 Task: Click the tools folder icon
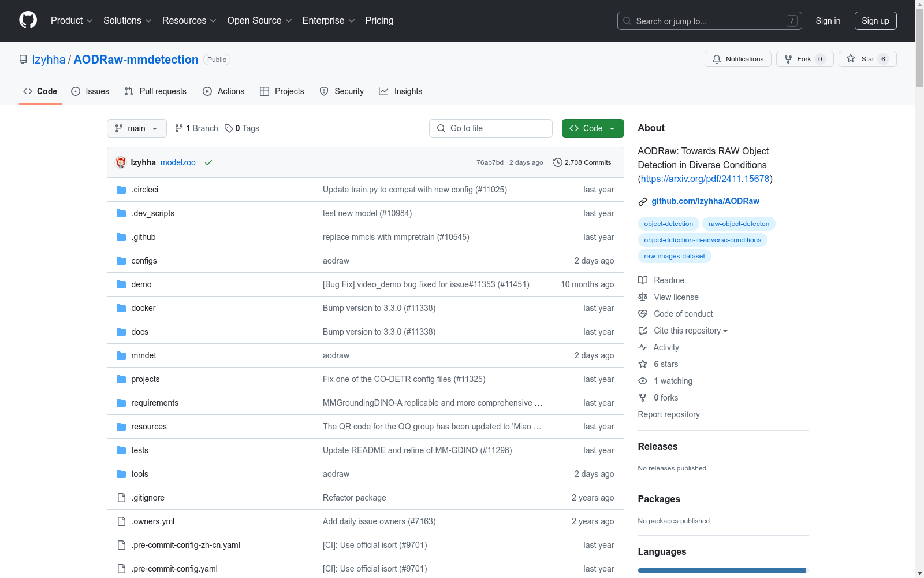(x=121, y=474)
